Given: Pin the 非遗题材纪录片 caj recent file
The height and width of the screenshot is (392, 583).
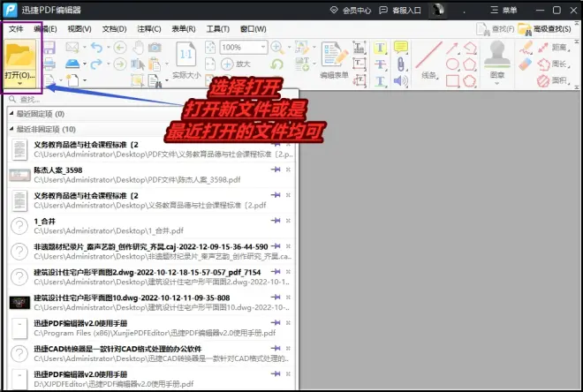Looking at the screenshot, I should tap(276, 246).
